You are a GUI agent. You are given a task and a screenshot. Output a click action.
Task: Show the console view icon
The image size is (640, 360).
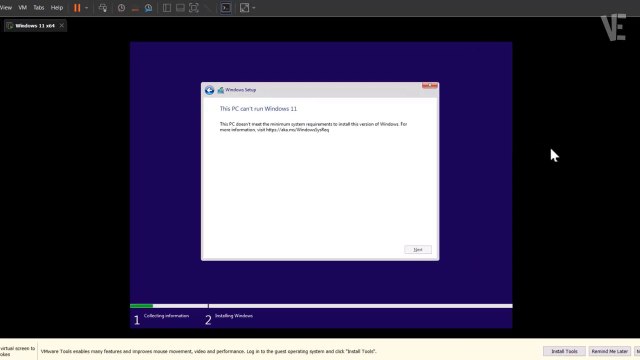point(226,8)
